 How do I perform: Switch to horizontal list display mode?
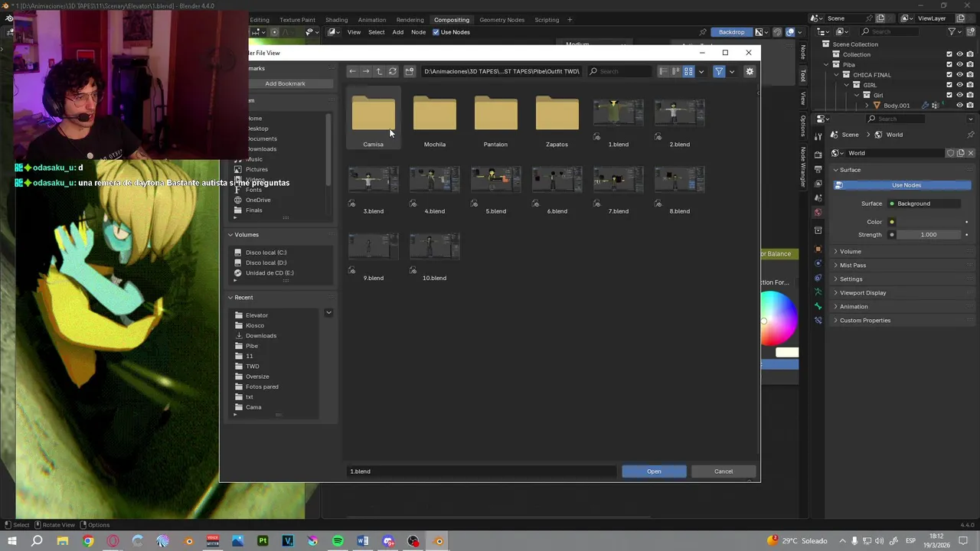(x=676, y=71)
